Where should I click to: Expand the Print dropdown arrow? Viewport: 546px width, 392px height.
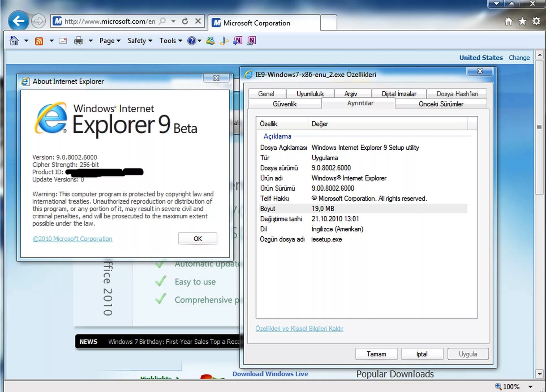click(91, 41)
